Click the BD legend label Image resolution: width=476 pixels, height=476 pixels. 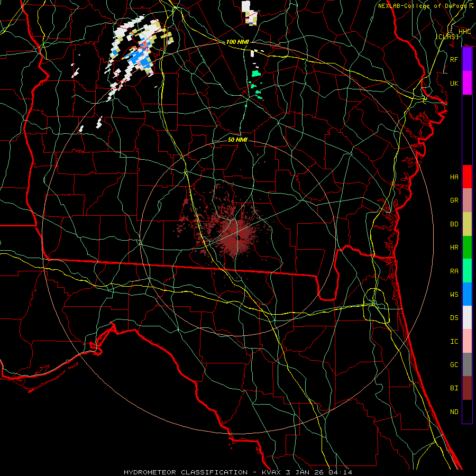(x=454, y=224)
